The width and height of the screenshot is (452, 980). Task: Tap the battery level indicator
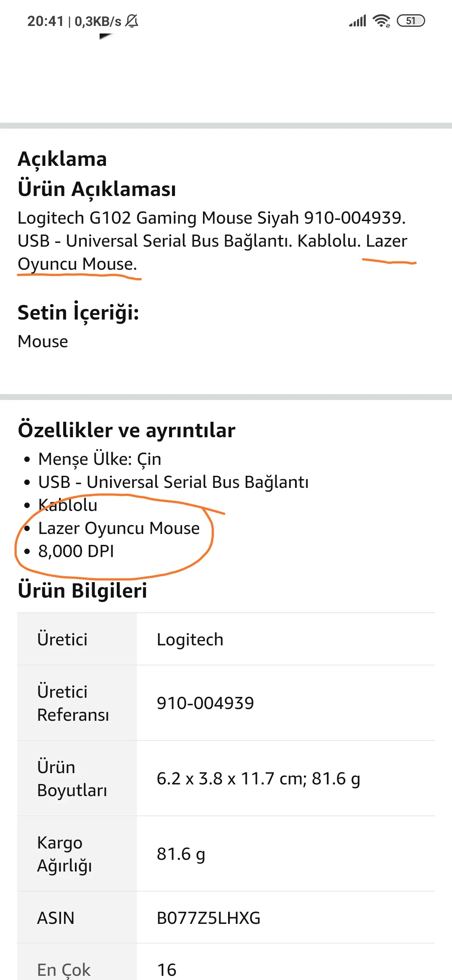pyautogui.click(x=411, y=21)
